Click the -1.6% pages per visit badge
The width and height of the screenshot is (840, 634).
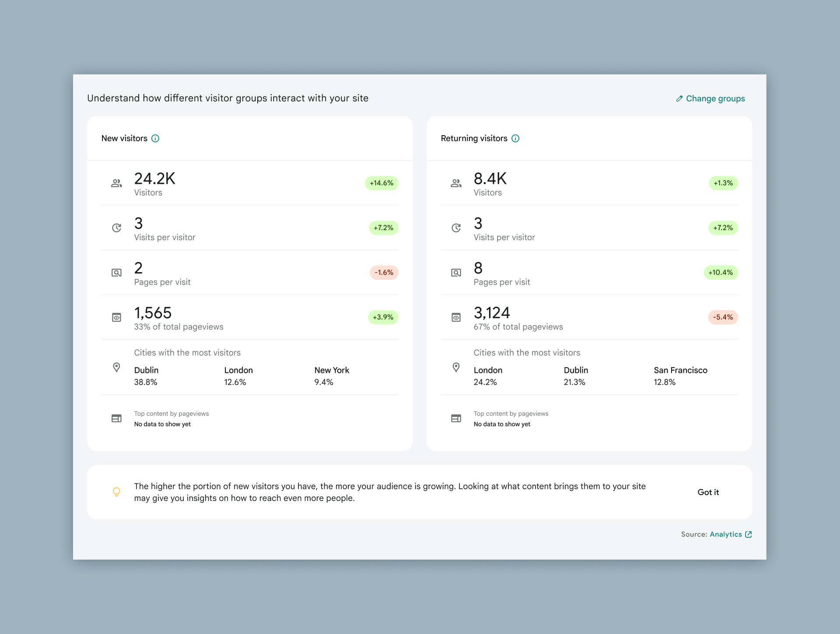tap(384, 272)
